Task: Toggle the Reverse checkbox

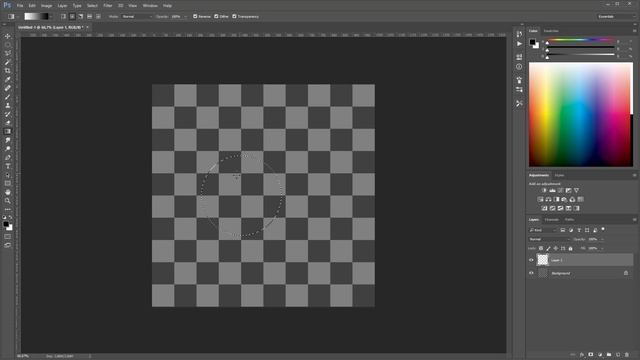Action: point(195,16)
